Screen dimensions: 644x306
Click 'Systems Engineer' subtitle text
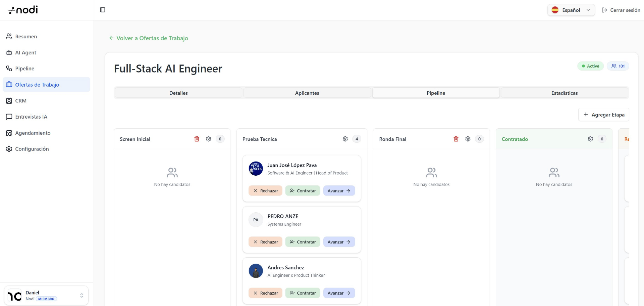[x=284, y=224]
